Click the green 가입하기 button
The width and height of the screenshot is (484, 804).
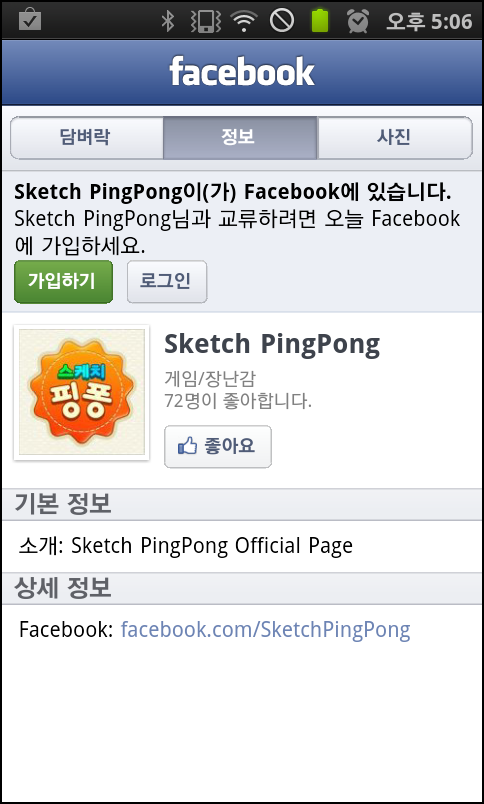63,282
